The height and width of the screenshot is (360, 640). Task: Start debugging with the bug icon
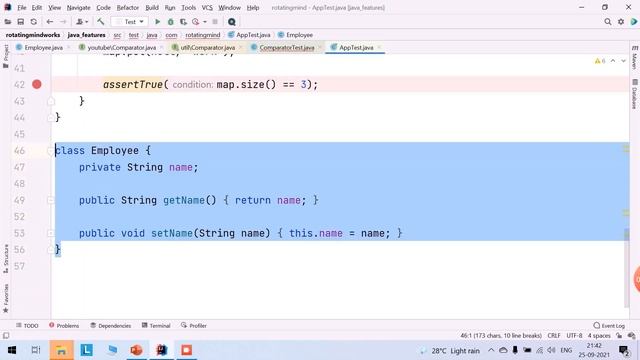point(171,22)
